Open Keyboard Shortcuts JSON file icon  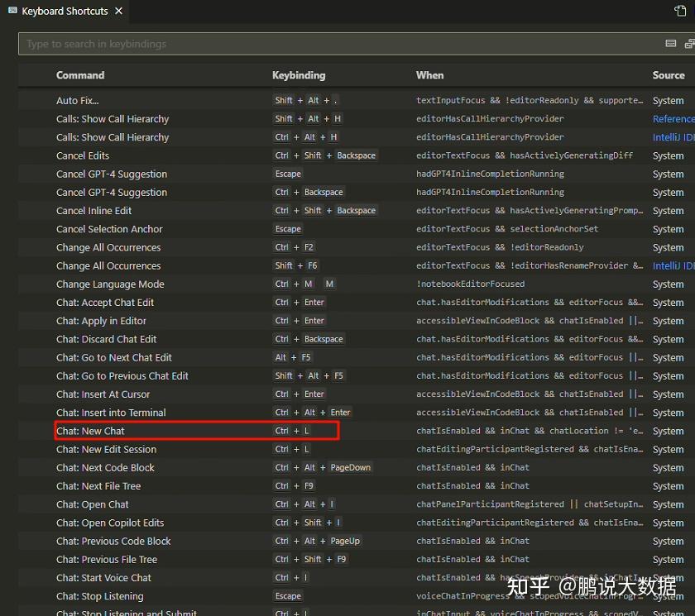pyautogui.click(x=680, y=12)
